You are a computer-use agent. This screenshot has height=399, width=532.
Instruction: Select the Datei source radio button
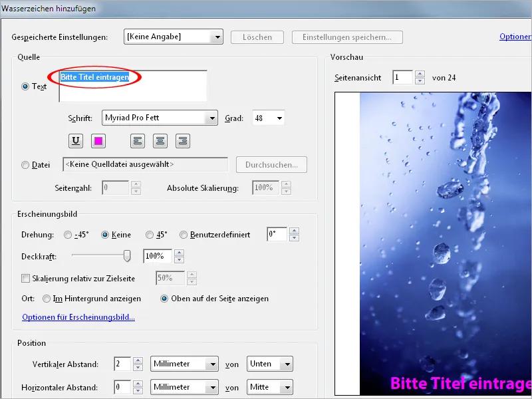25,165
